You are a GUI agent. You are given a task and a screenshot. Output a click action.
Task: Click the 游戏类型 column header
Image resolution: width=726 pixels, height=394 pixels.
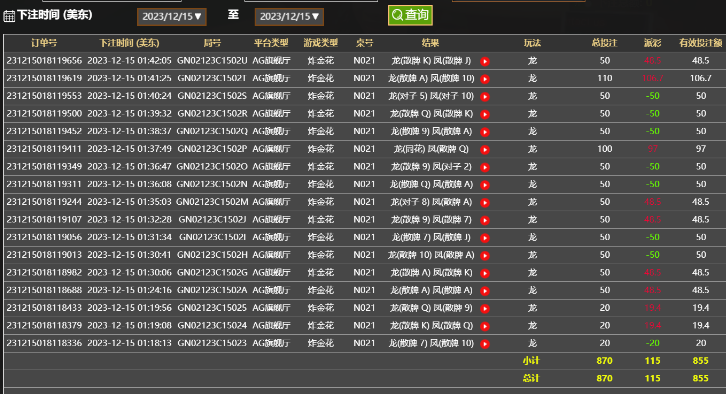[321, 43]
